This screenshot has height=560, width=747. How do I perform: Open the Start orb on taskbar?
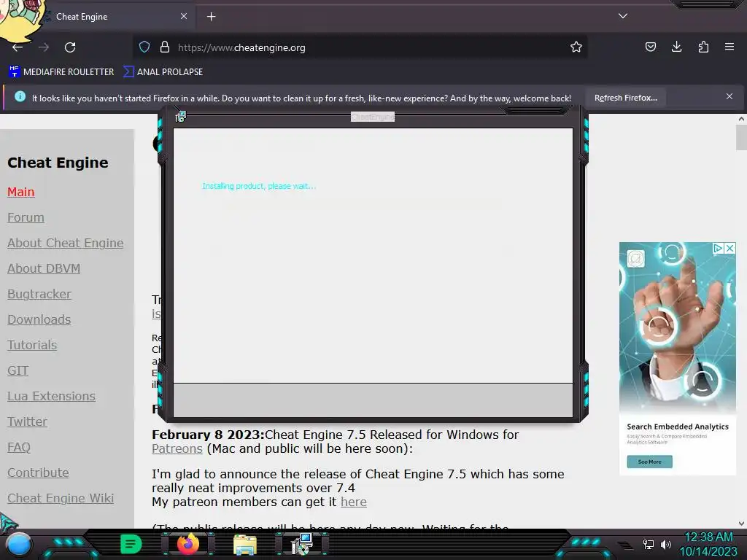click(19, 545)
